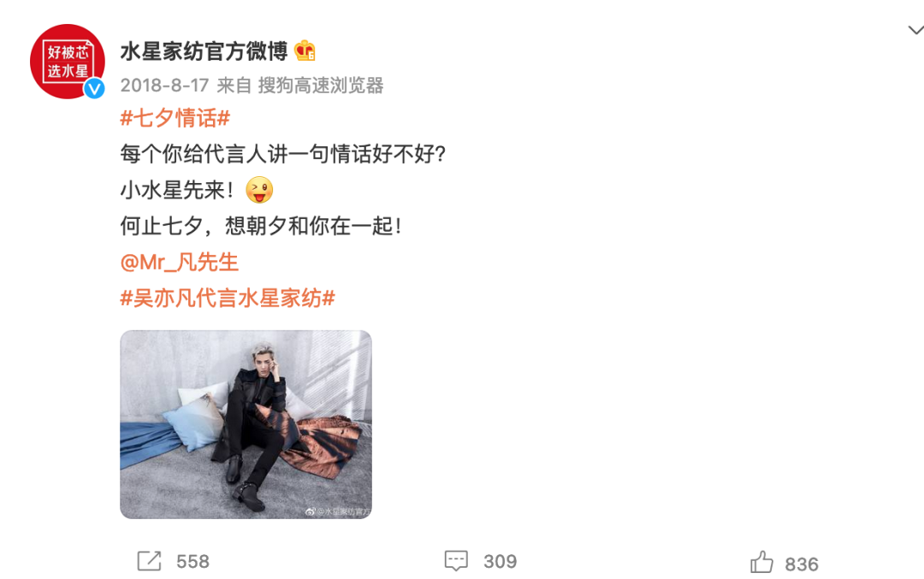This screenshot has height=579, width=924.
Task: Open the red 好被芯选水星 profile avatar
Action: 68,62
